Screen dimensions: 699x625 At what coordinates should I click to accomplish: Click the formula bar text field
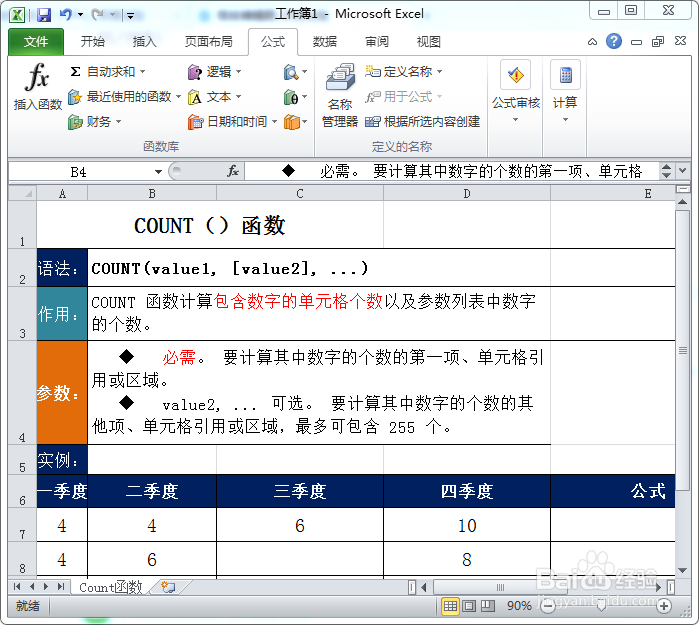click(450, 171)
